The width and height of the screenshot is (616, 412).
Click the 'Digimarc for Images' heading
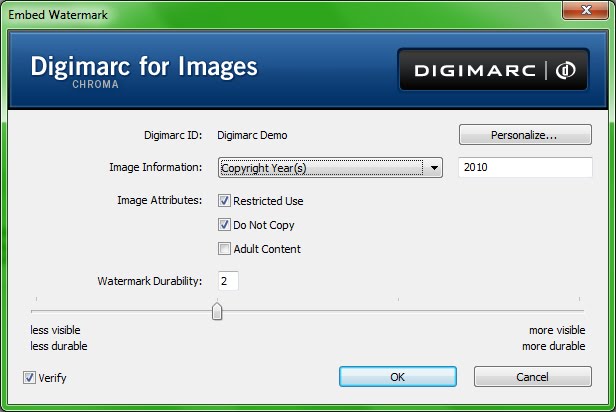(144, 66)
